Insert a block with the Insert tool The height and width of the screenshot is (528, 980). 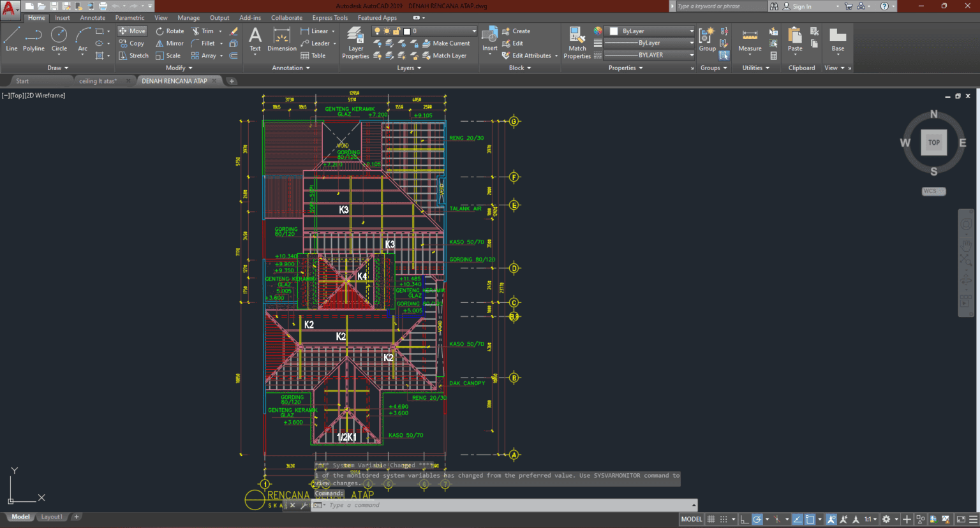[x=489, y=40]
